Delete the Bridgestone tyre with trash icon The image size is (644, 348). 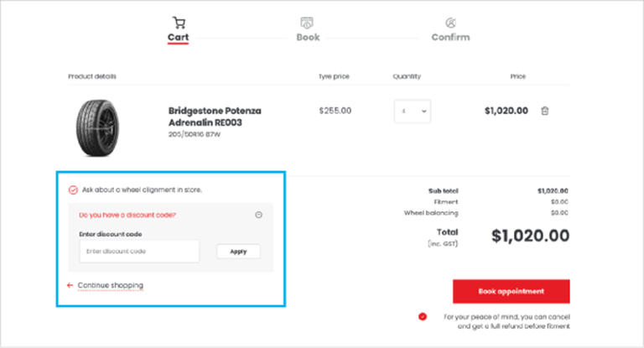coord(544,111)
